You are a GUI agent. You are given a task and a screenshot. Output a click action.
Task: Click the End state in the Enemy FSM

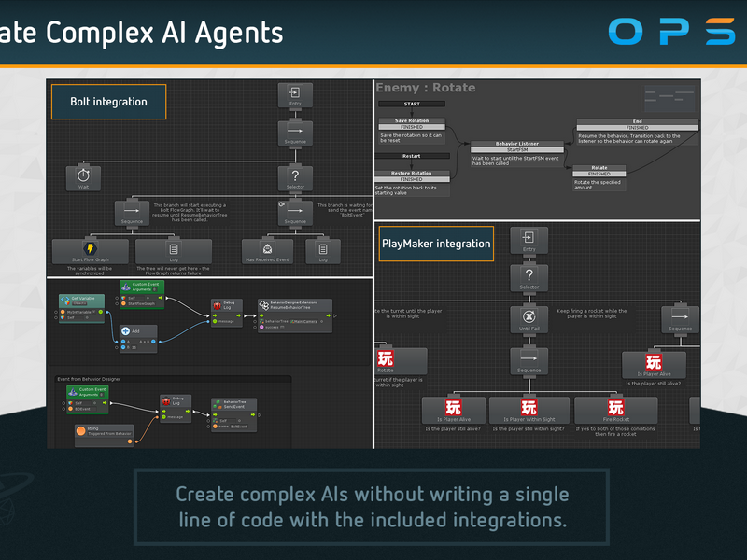click(638, 132)
